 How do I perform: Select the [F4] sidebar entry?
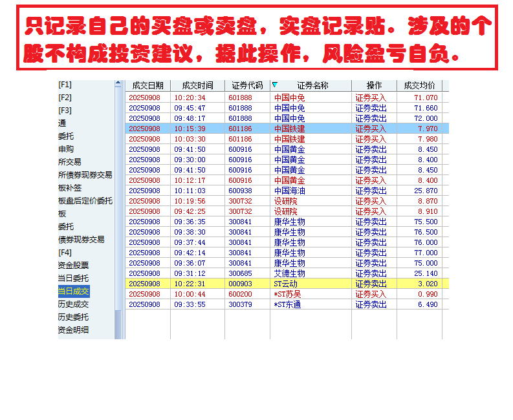tap(65, 253)
